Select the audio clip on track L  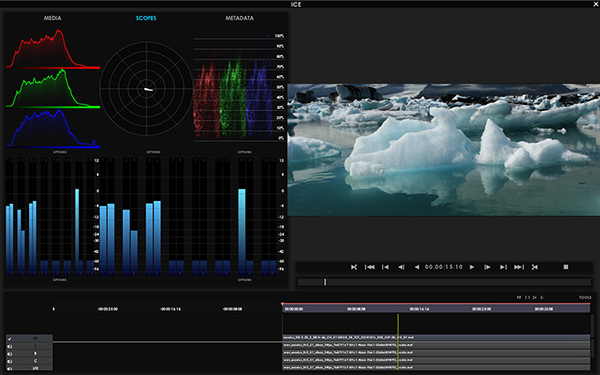point(436,345)
